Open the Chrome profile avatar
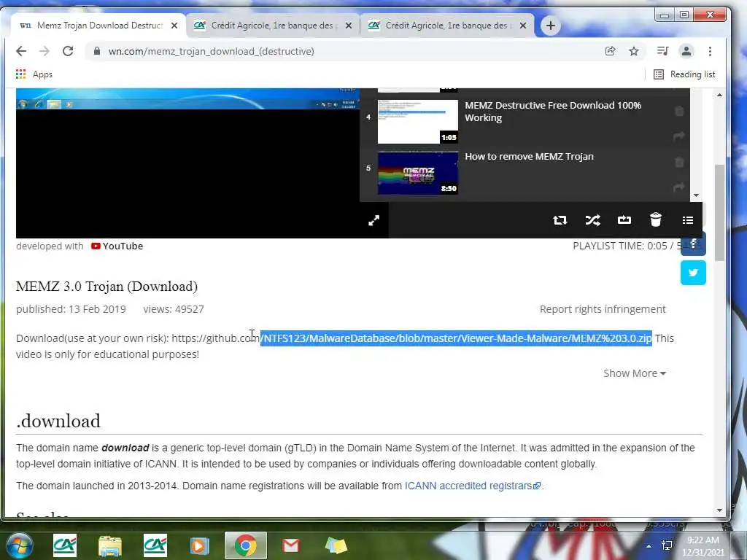This screenshot has width=747, height=560. (x=686, y=51)
